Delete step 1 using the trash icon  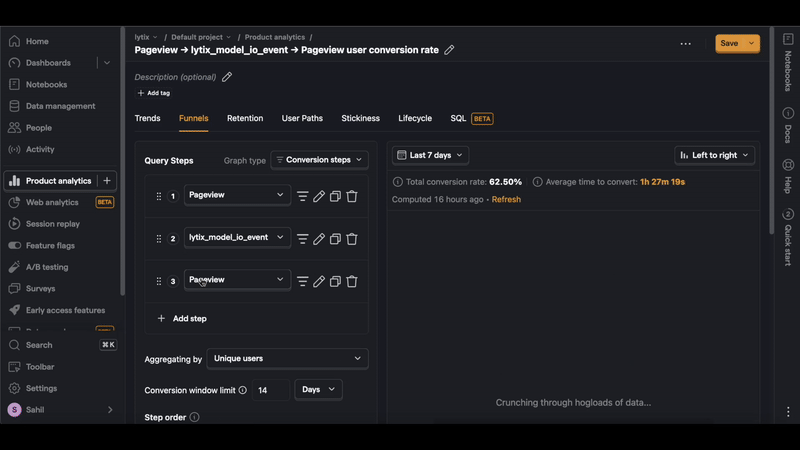pyautogui.click(x=352, y=196)
